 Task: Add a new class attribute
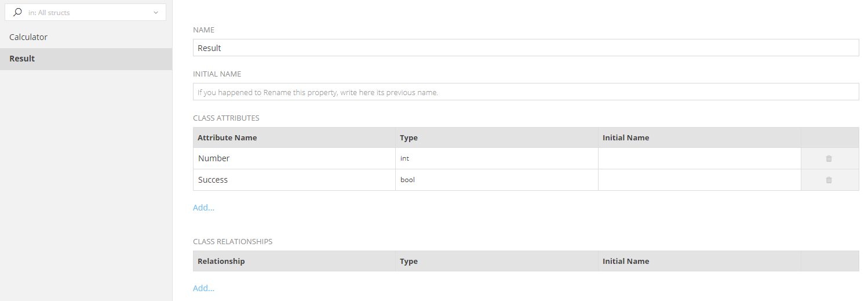pos(203,208)
